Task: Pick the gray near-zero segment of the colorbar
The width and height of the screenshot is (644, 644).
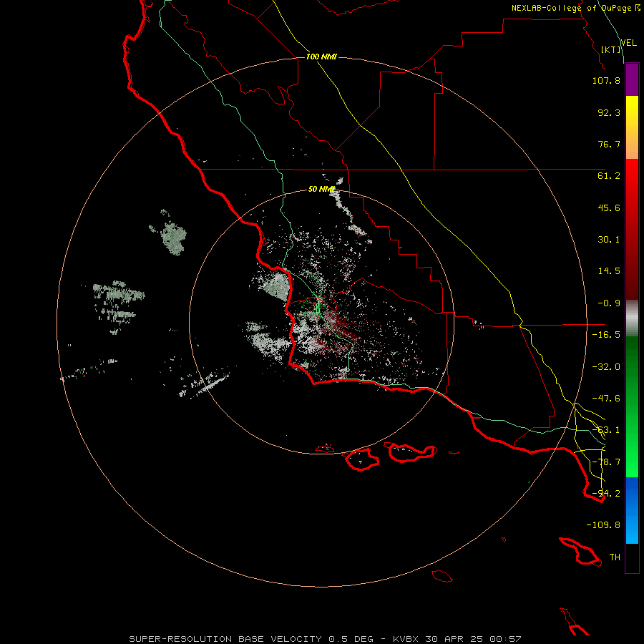Action: pos(632,318)
